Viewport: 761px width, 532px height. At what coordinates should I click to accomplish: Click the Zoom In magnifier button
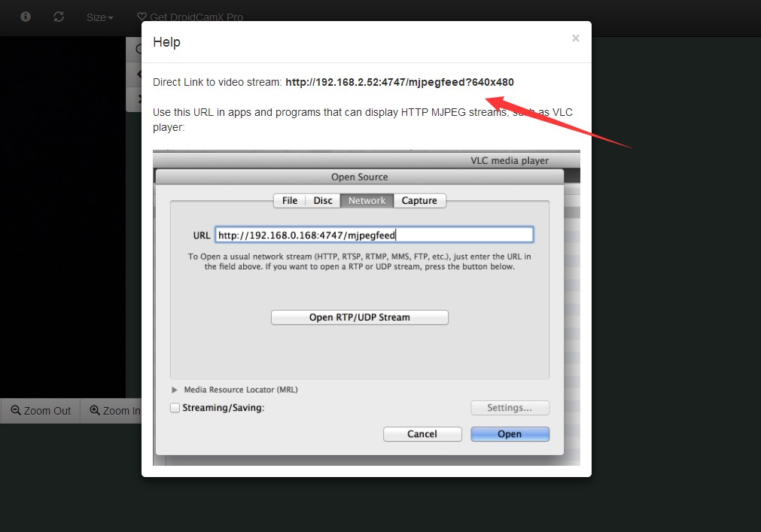pos(113,411)
